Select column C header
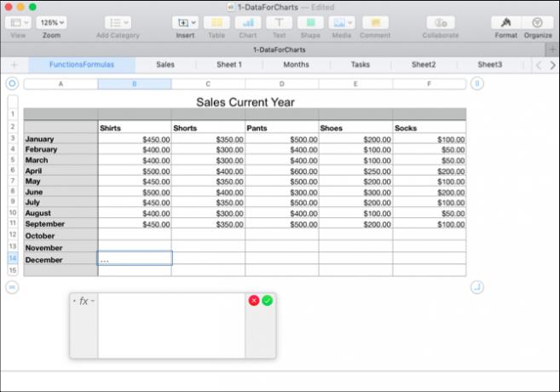The width and height of the screenshot is (560, 392). [208, 84]
